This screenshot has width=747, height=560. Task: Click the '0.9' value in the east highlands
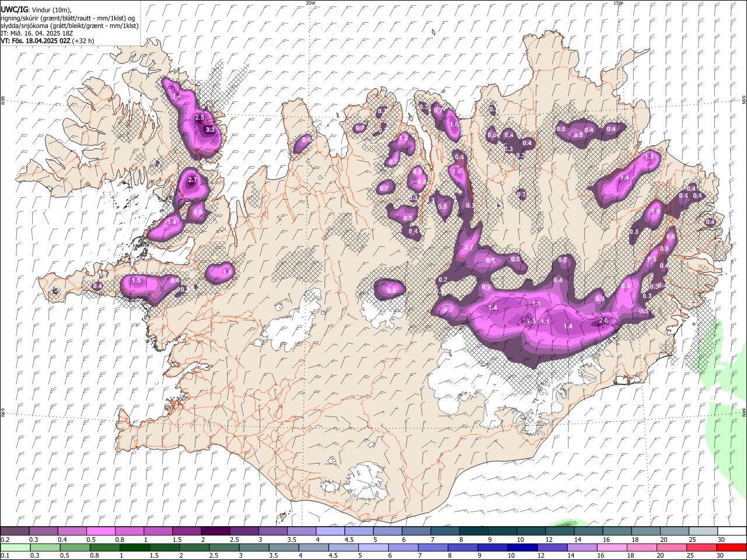click(x=626, y=286)
